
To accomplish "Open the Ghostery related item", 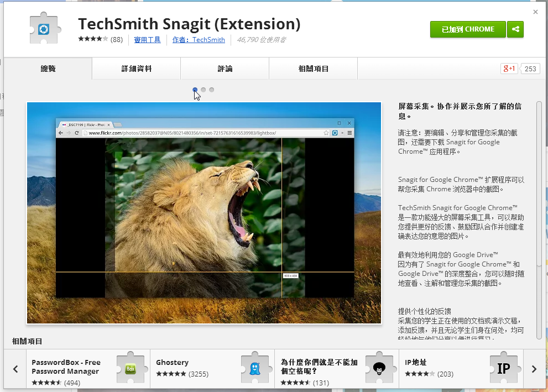I will [x=212, y=369].
